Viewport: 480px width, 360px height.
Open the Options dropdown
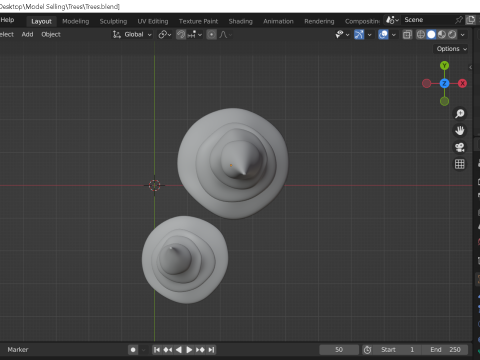pyautogui.click(x=452, y=49)
